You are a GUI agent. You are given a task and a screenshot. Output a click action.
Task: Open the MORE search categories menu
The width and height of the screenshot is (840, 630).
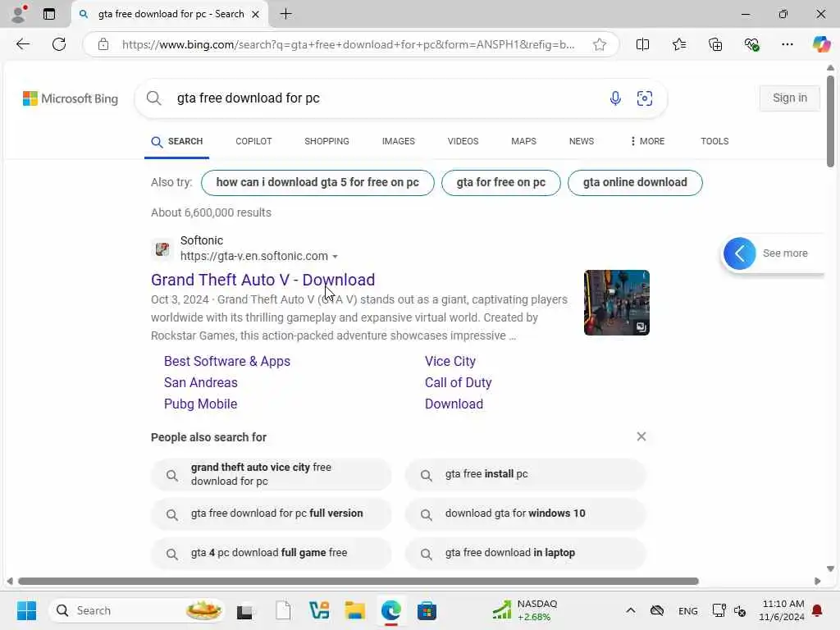(648, 141)
